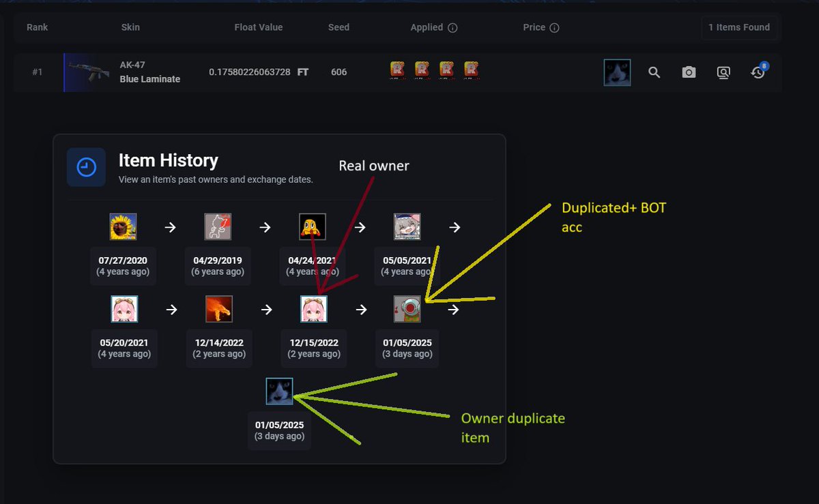Viewport: 819px width, 504px height.
Task: Open cat avatar at bottom of history
Action: 280,391
